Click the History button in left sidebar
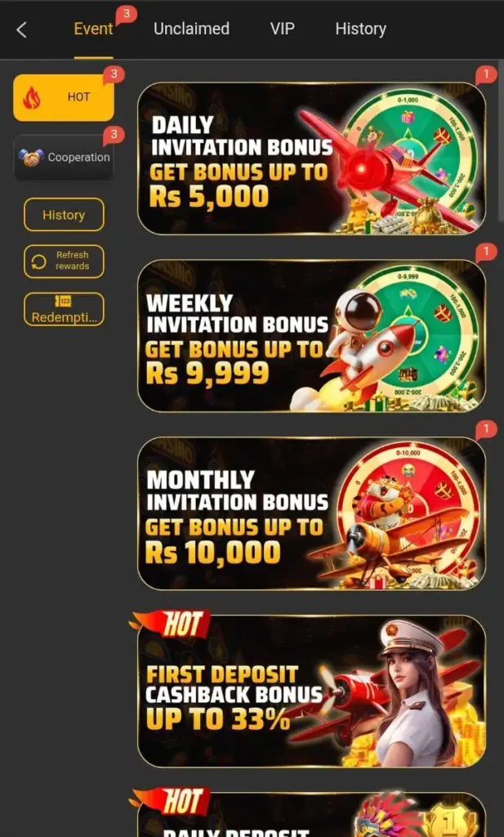The width and height of the screenshot is (504, 837). point(64,215)
